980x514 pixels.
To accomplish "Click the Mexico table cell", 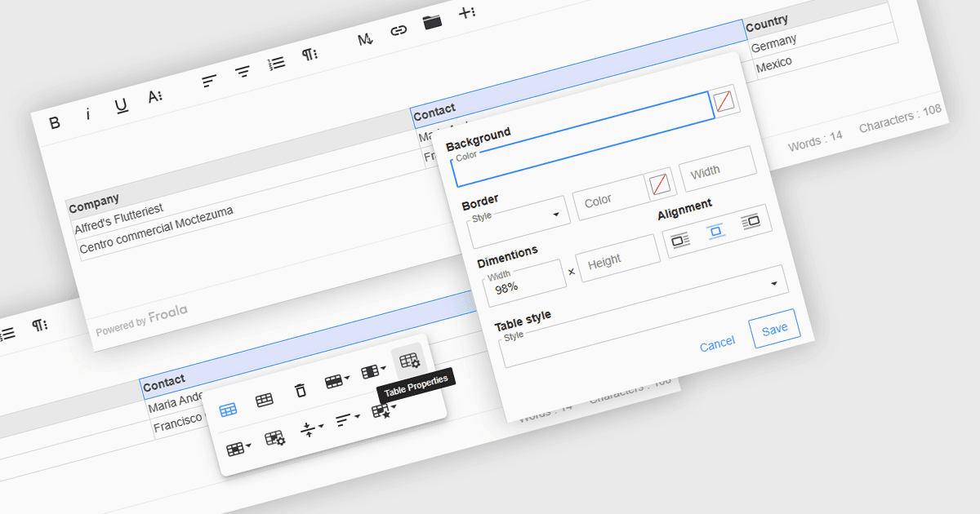I will click(x=773, y=64).
